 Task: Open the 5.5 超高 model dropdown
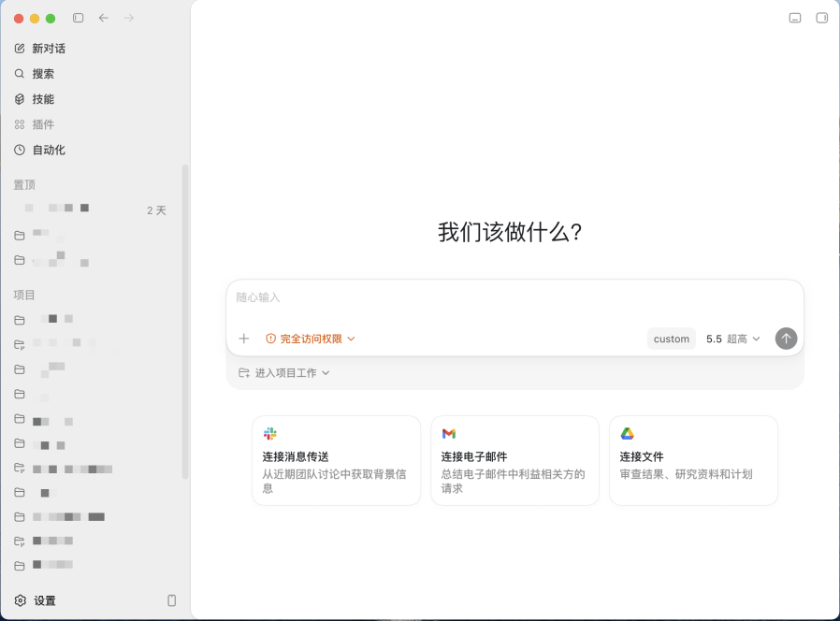[x=732, y=339]
